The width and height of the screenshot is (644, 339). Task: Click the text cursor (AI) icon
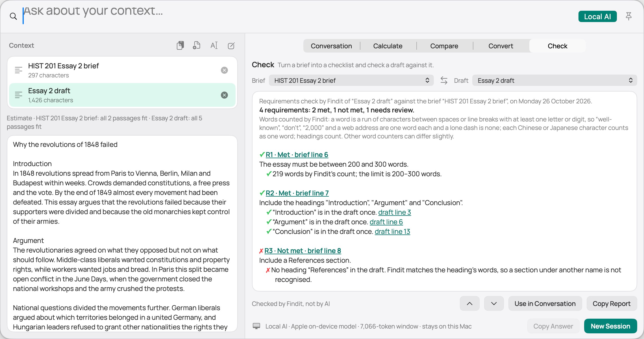[214, 45]
